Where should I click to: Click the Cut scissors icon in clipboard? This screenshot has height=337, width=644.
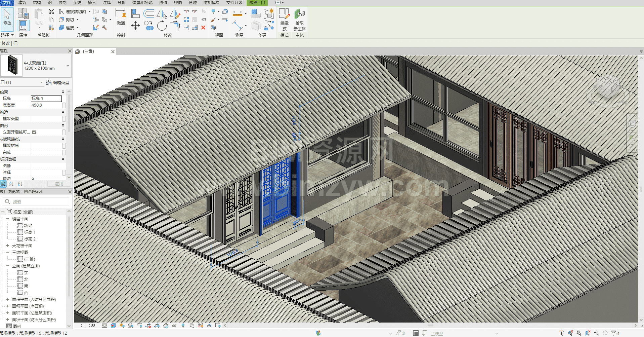(51, 11)
